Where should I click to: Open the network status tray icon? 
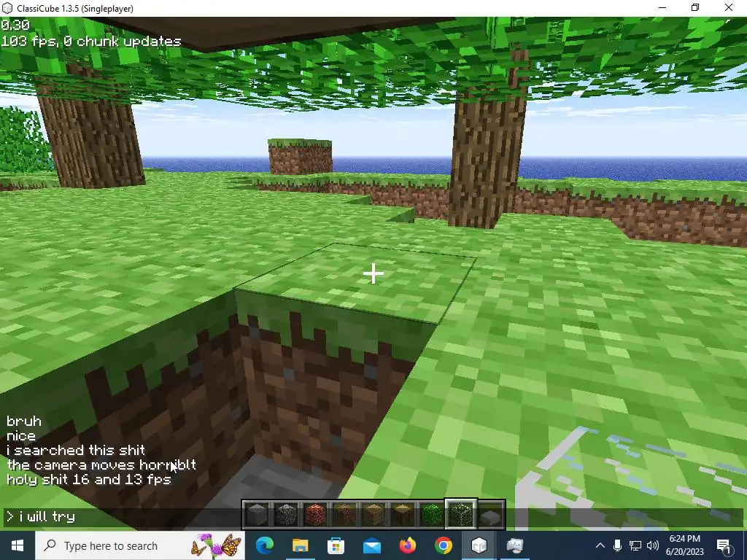click(x=635, y=545)
